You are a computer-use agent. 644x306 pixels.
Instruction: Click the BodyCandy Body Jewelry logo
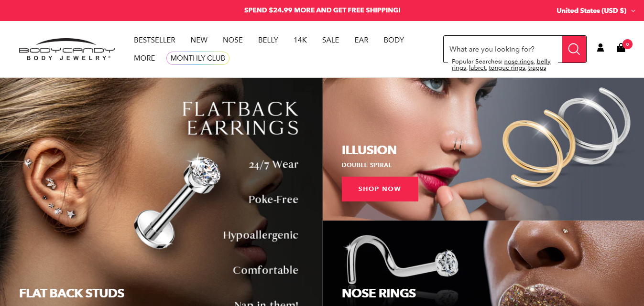(x=67, y=49)
